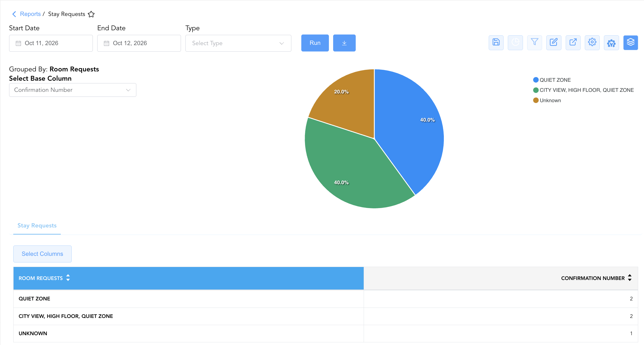The image size is (644, 345).
Task: Click the Start Date calendar icon
Action: point(18,43)
